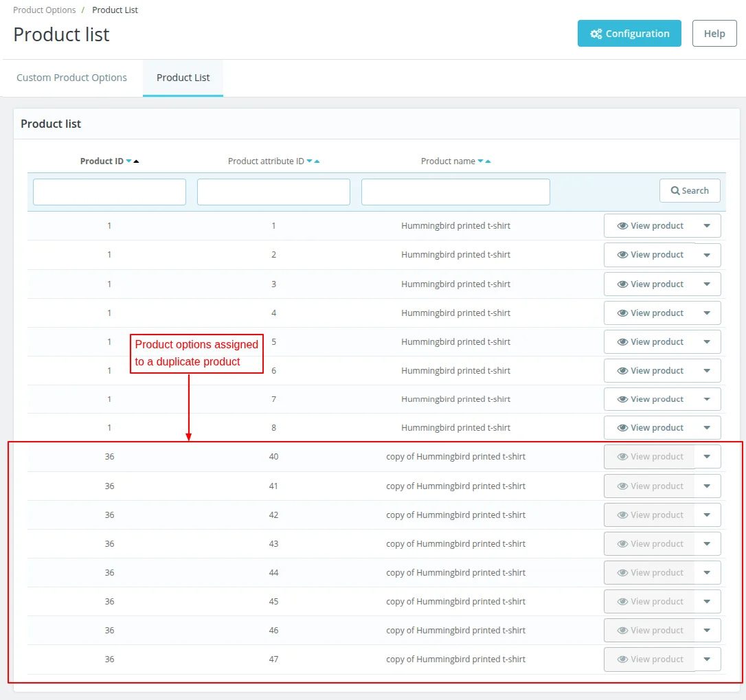Click the Product ID filter field
Screen dimensions: 746x700
(109, 192)
